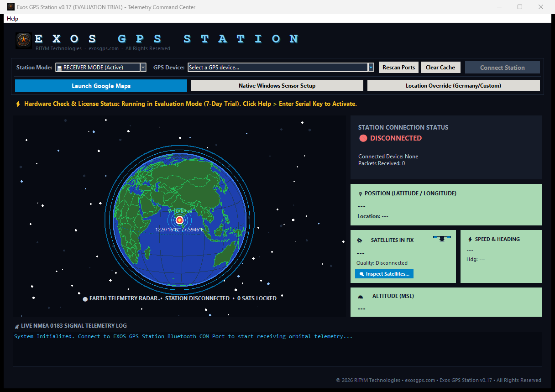Click the blue orbiting satellite graphic in the Satellites card
The width and height of the screenshot is (555, 392).
pyautogui.click(x=442, y=238)
